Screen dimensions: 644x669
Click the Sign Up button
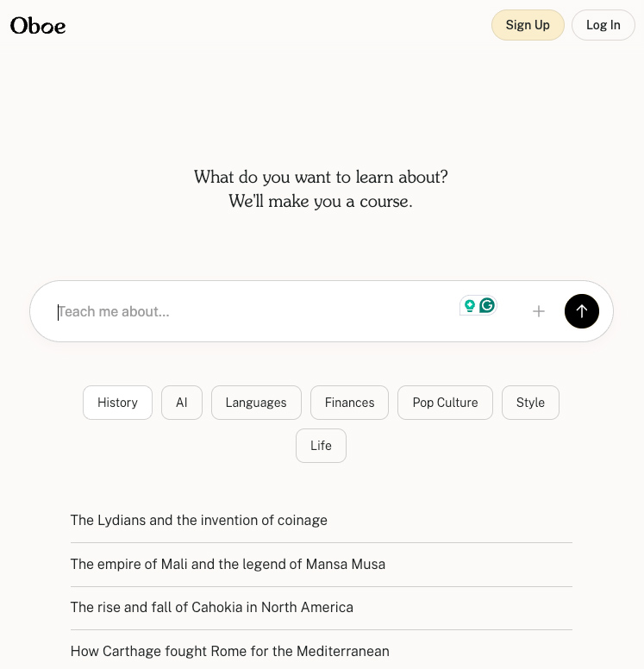point(528,25)
